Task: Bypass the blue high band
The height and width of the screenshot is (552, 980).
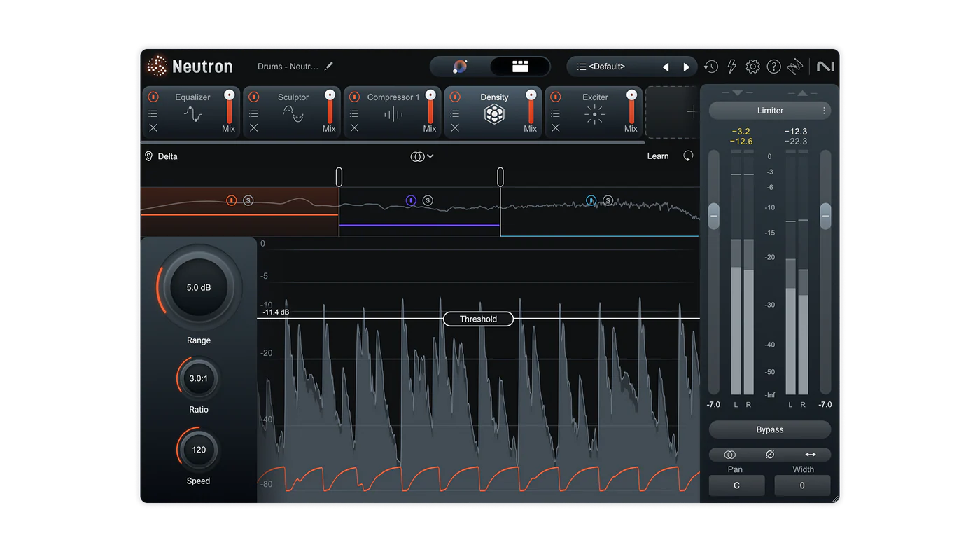Action: tap(591, 200)
